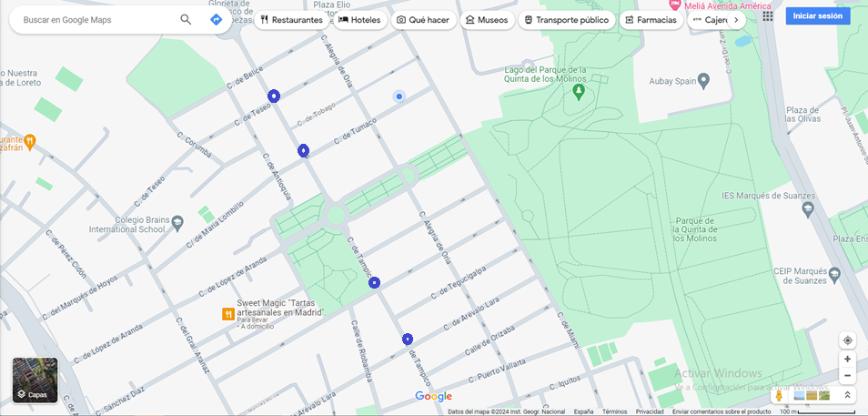
Task: Click the Sweet Magic restaurant pin
Action: coord(228,314)
